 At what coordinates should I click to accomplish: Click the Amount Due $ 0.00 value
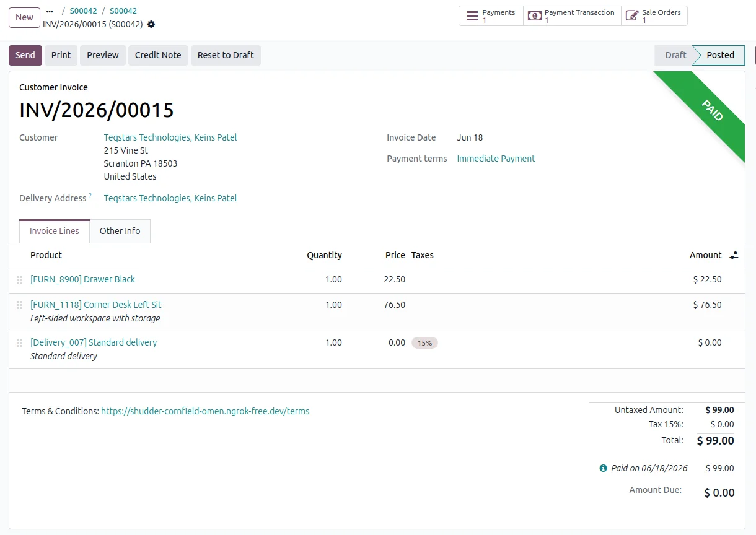pos(719,493)
